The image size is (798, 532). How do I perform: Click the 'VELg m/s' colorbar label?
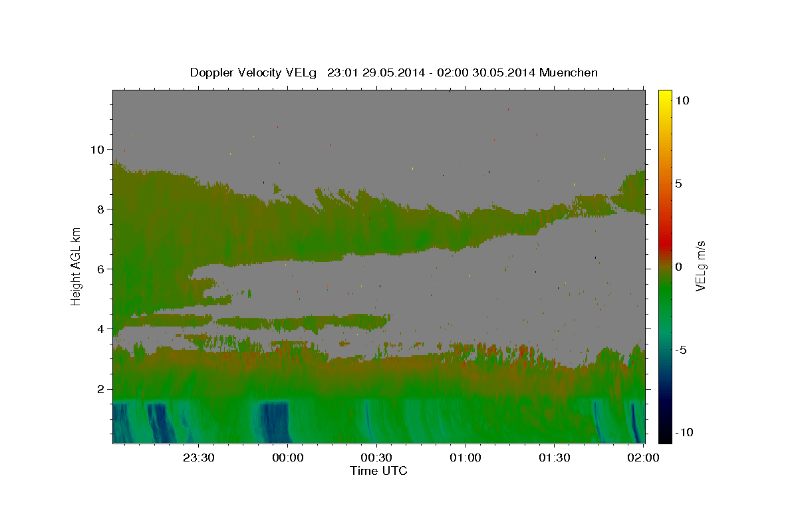click(x=701, y=267)
